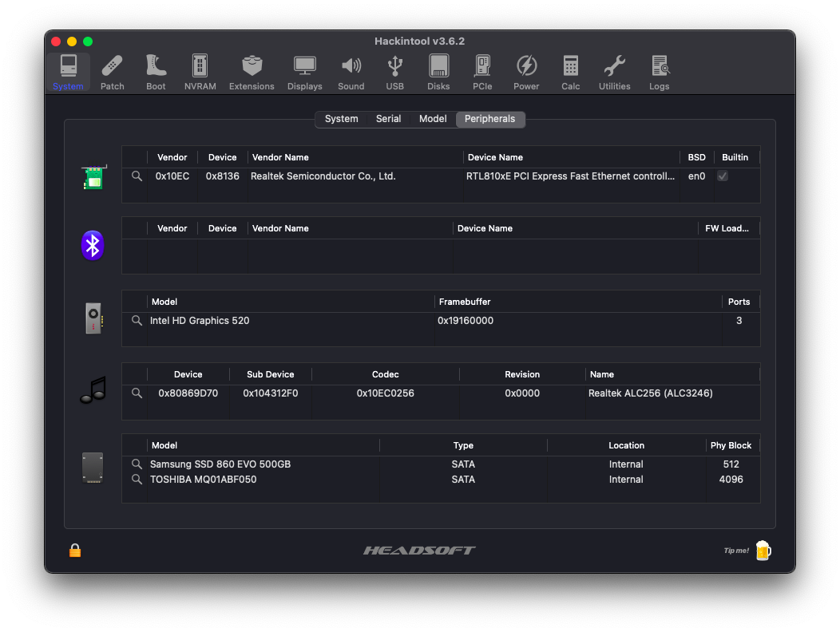Open the PCIe toolbar section

[482, 73]
